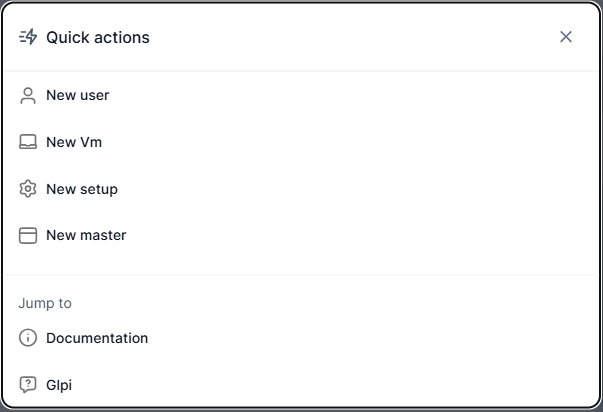The height and width of the screenshot is (412, 603).
Task: Close the Quick actions dialog
Action: 566,37
